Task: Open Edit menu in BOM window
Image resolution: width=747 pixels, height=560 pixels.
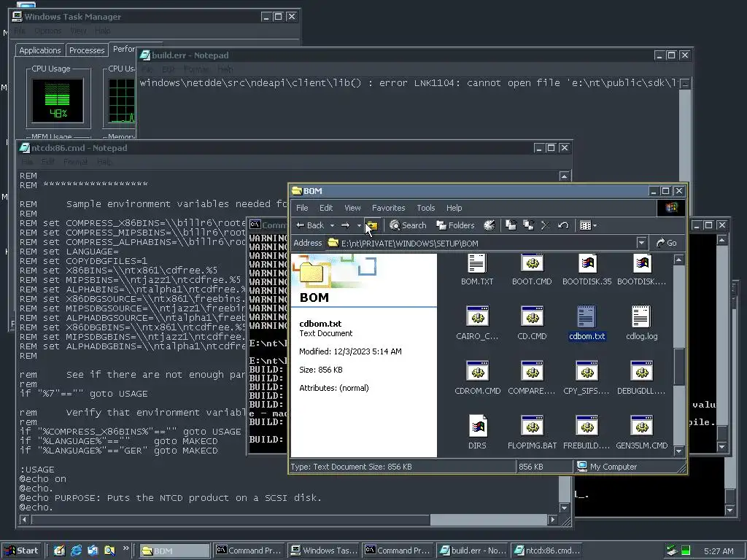Action: (x=326, y=208)
